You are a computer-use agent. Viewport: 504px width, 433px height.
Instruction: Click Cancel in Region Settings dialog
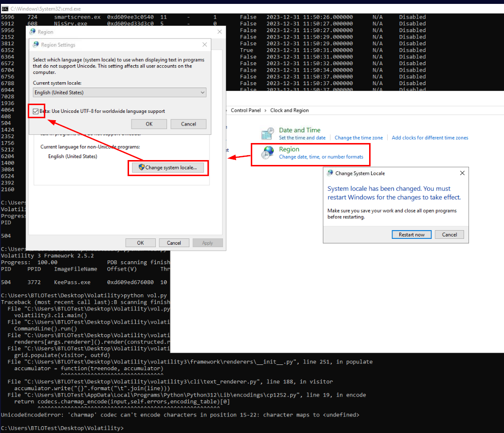pos(188,124)
